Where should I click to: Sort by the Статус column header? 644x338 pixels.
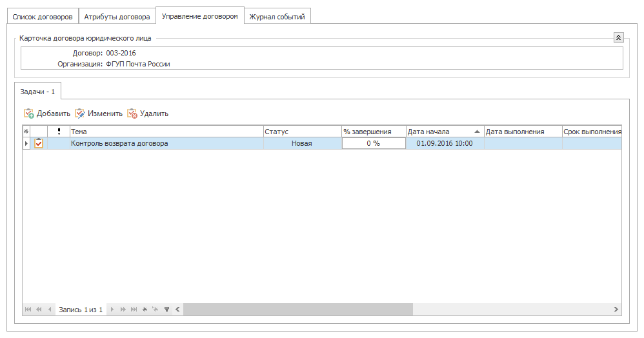(302, 132)
